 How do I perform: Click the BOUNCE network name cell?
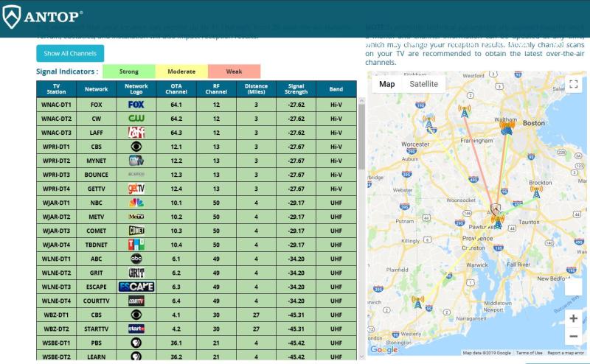click(97, 175)
